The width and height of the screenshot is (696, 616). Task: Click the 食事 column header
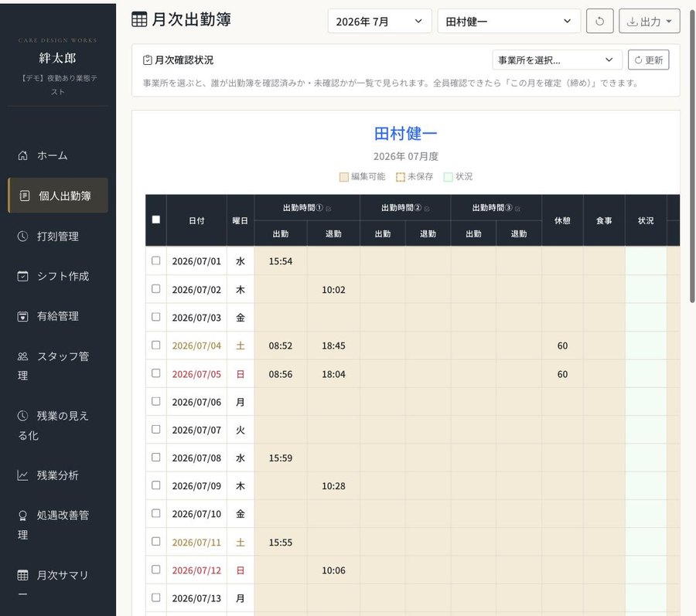(x=604, y=220)
